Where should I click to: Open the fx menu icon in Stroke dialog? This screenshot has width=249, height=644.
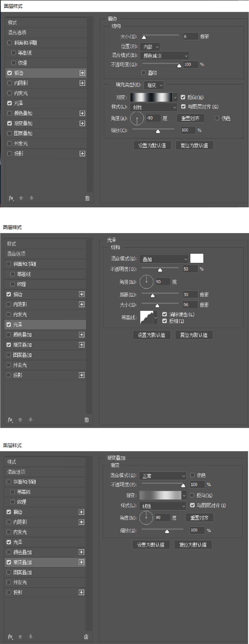point(11,198)
